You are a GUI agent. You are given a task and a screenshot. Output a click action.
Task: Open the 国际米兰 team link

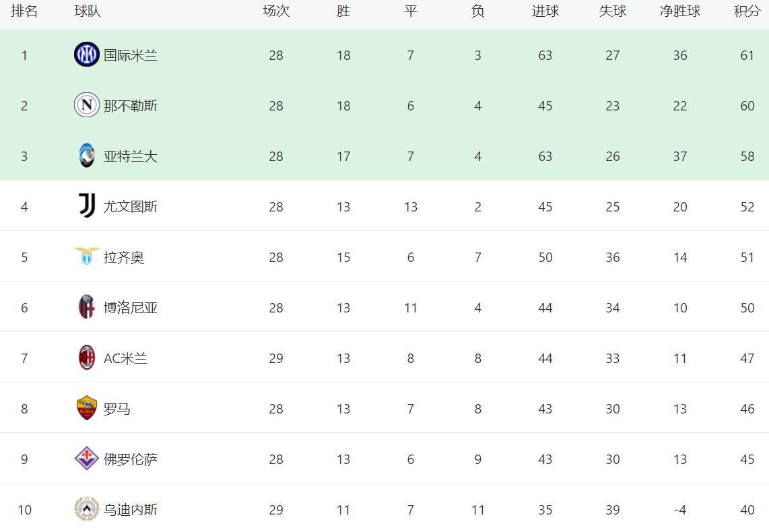click(x=131, y=55)
